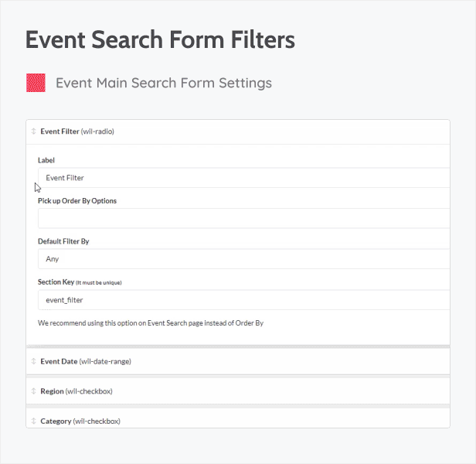Click the drag handle icon beside Event Filter
476x464 pixels.
tap(33, 131)
